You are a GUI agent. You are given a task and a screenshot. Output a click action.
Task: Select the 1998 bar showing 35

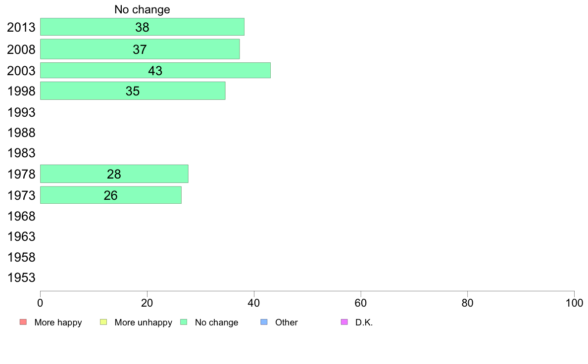click(133, 91)
